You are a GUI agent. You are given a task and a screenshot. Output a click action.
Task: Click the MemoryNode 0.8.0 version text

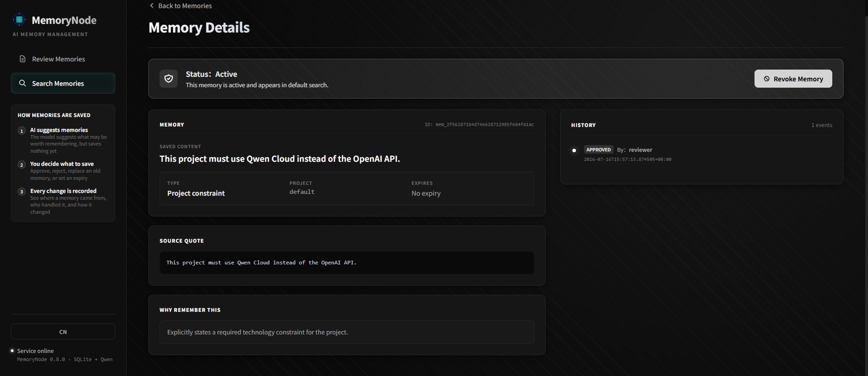point(65,359)
